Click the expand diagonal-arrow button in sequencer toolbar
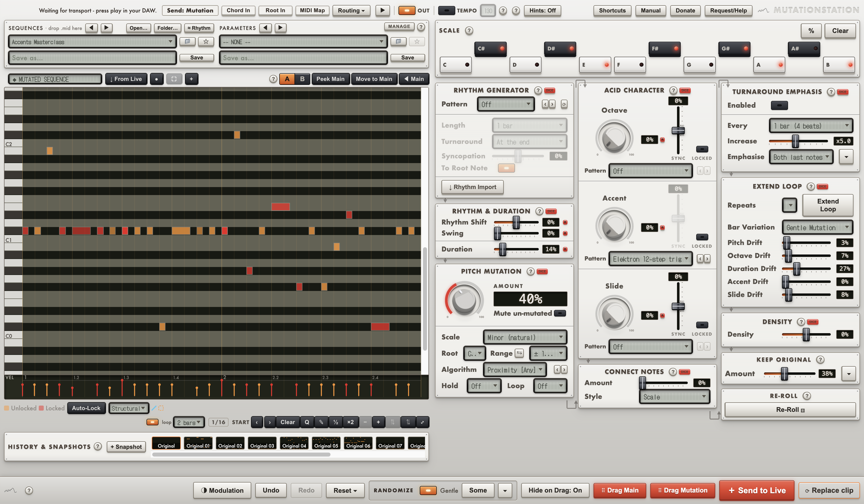The height and width of the screenshot is (504, 864). [x=422, y=422]
